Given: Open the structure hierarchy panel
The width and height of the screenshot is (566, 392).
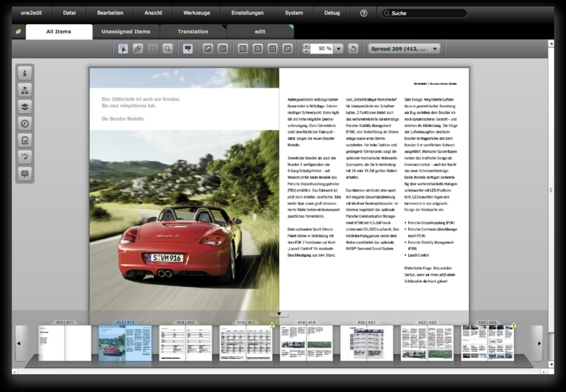Looking at the screenshot, I should coord(25,90).
